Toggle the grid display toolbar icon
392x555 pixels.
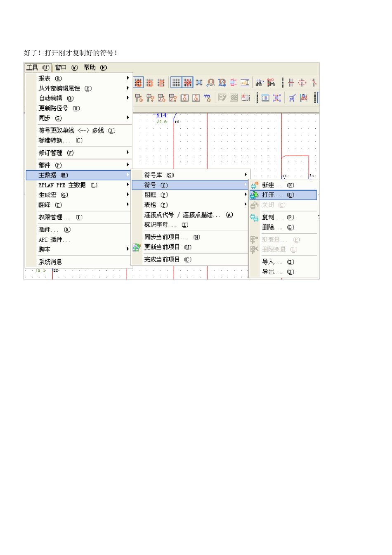(x=176, y=83)
